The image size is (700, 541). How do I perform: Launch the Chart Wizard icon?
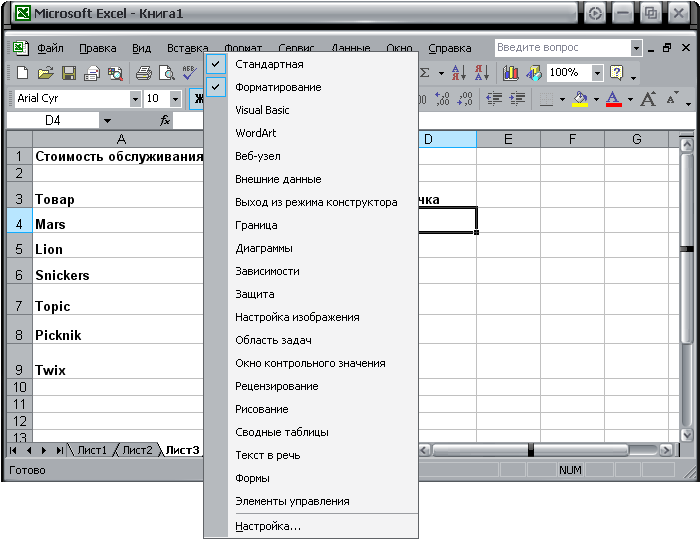(x=510, y=73)
